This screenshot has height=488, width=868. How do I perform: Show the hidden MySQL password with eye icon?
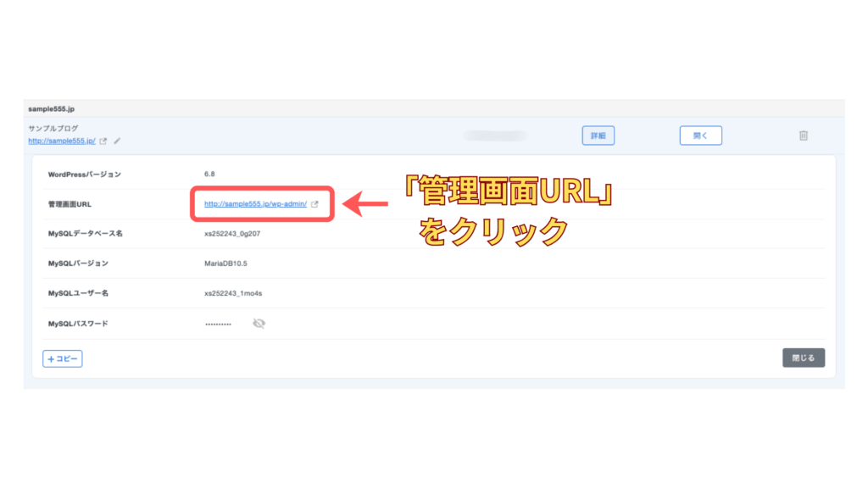pyautogui.click(x=259, y=324)
